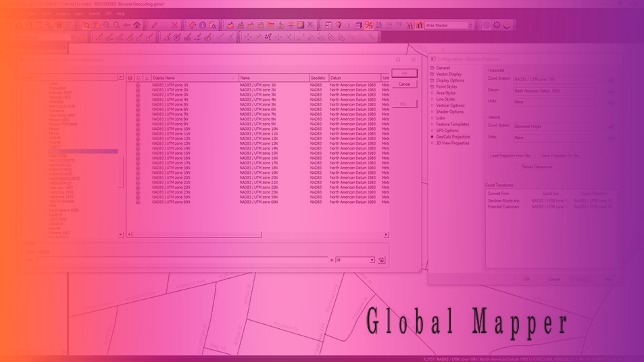The image size is (644, 362).
Task: Click the info icon beside the Datum field
Action: (x=611, y=91)
